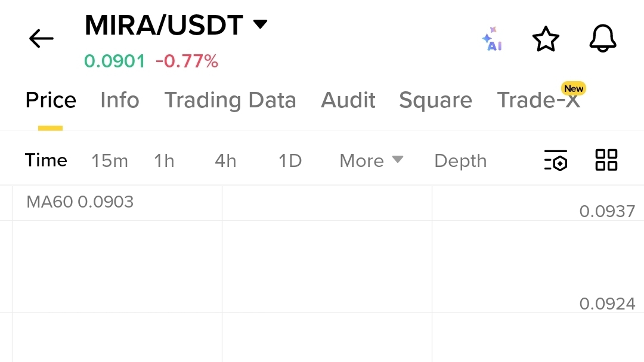
Task: Switch to the Trading Data tab
Action: 230,100
